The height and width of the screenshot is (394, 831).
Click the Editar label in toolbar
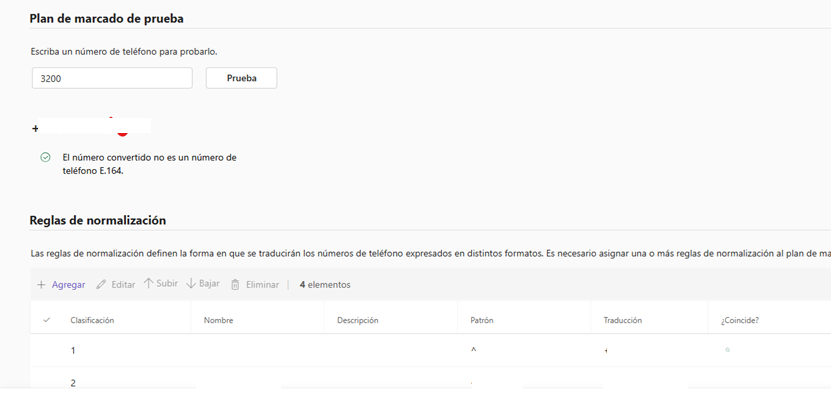[123, 285]
